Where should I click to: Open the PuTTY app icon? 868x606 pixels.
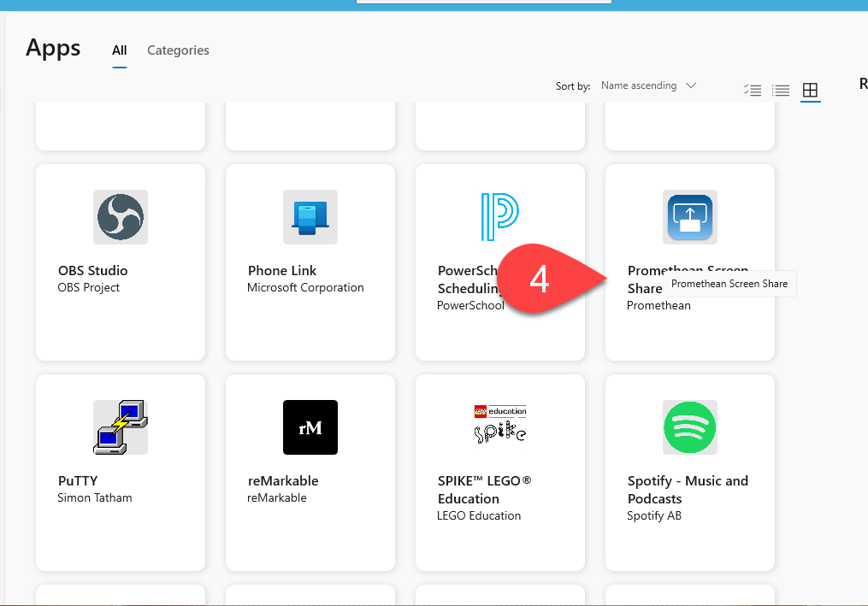[120, 427]
